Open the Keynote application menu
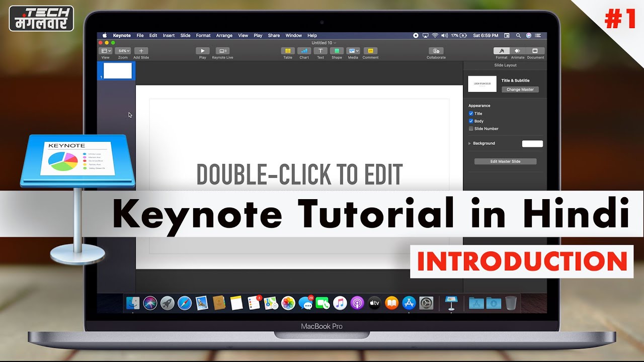Image resolution: width=644 pixels, height=362 pixels. [122, 36]
